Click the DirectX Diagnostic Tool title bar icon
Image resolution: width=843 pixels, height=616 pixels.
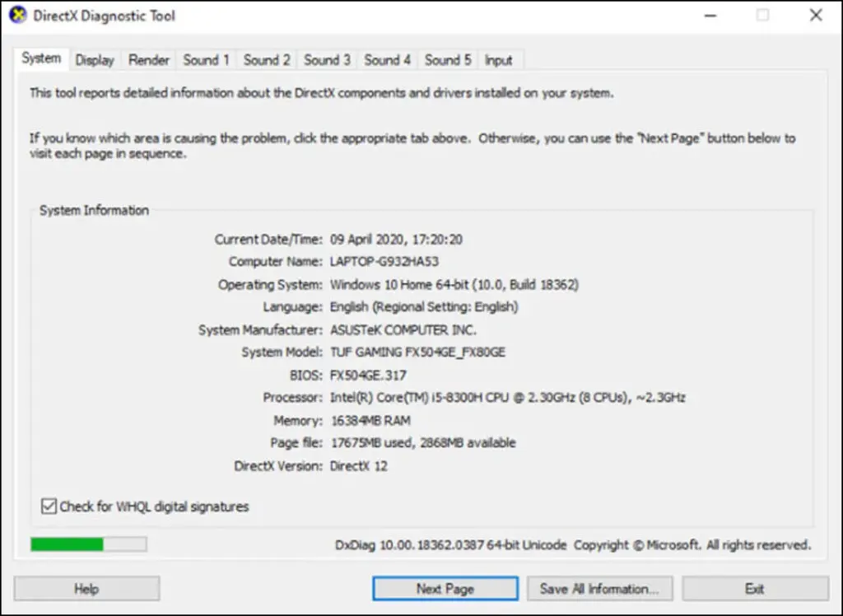tap(18, 15)
